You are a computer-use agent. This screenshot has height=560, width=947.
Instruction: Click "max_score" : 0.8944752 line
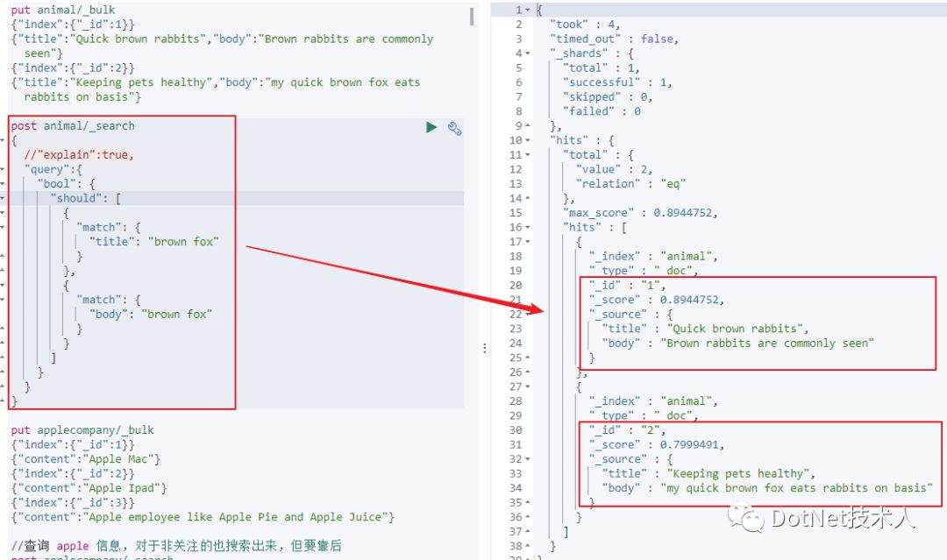point(640,213)
